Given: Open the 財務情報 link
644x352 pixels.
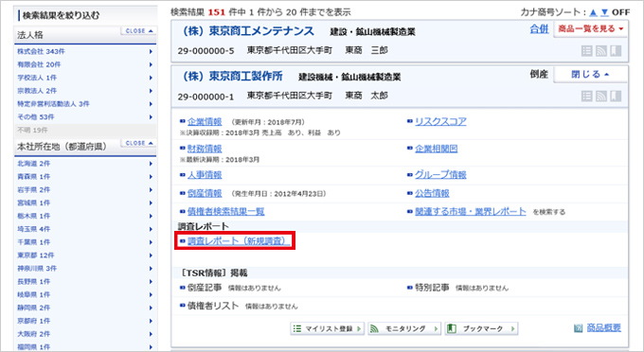Looking at the screenshot, I should click(205, 149).
